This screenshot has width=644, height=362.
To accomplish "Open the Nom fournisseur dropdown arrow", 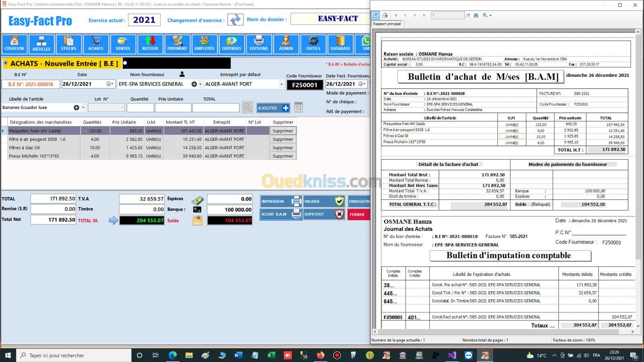I will click(200, 84).
